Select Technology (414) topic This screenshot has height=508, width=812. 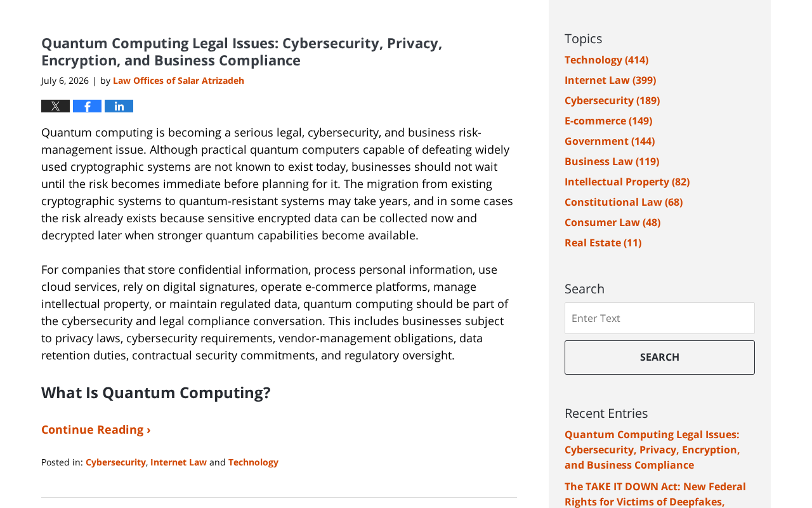pyautogui.click(x=606, y=60)
